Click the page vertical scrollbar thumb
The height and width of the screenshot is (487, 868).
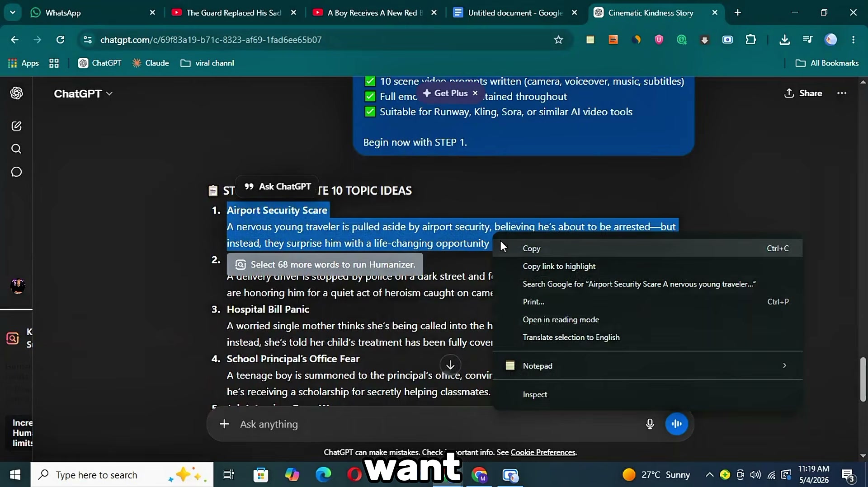click(863, 379)
